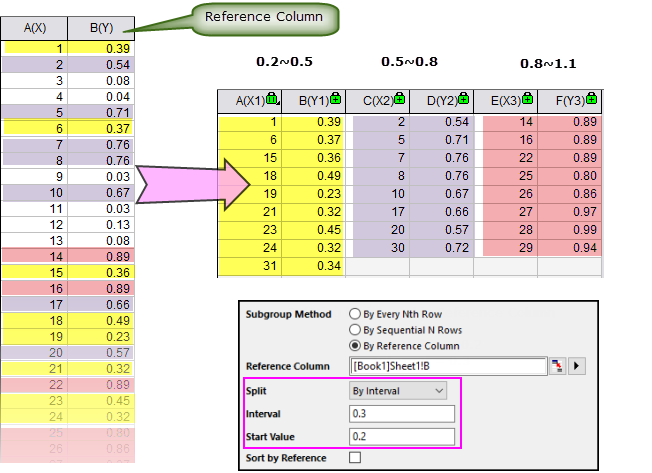Click source row 14 cell in A(X)
Viewport: 652px width, 473px height.
pyautogui.click(x=34, y=256)
